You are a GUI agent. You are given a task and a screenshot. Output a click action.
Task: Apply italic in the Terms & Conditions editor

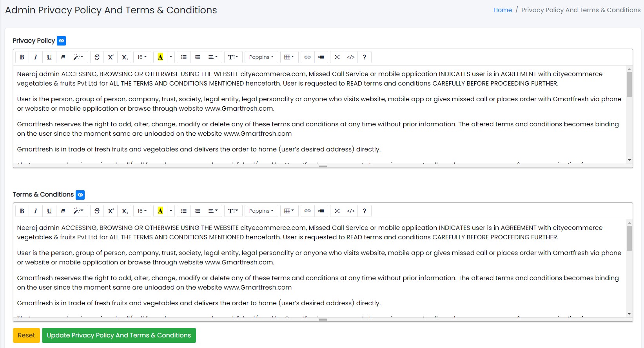[36, 211]
